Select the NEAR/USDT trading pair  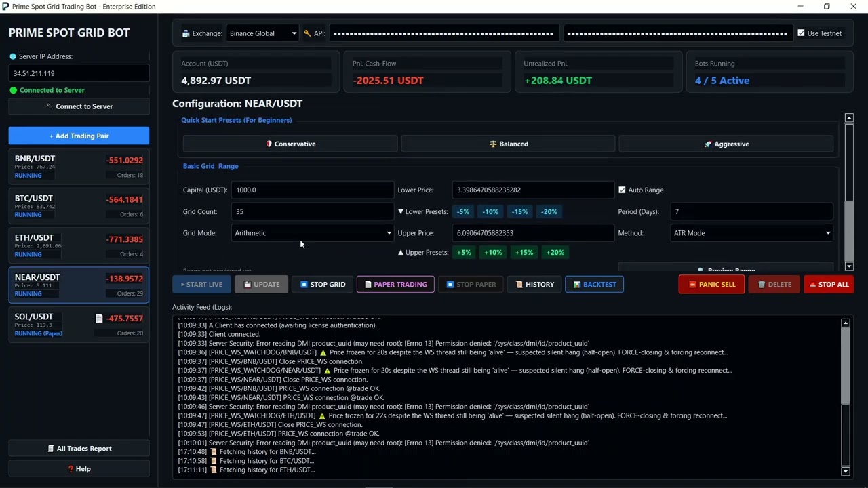79,285
